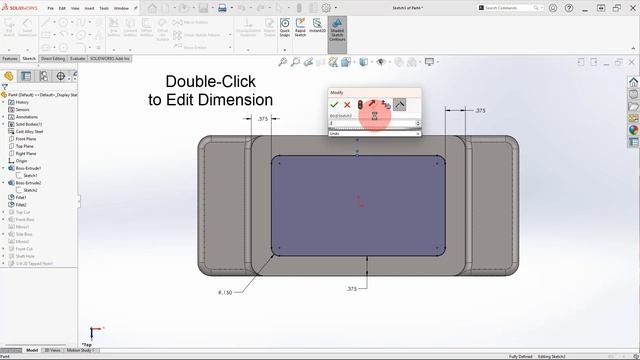
Task: Toggle Instant2D
Action: pyautogui.click(x=317, y=26)
